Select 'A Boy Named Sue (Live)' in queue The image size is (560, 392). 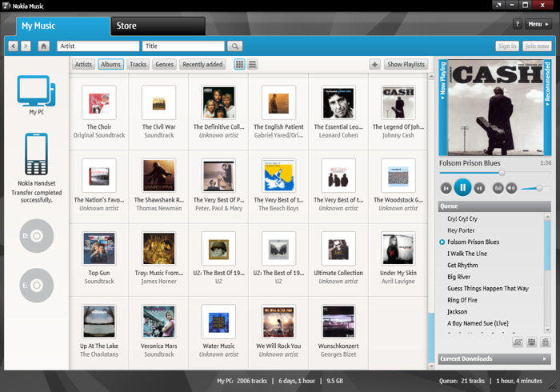tap(478, 323)
